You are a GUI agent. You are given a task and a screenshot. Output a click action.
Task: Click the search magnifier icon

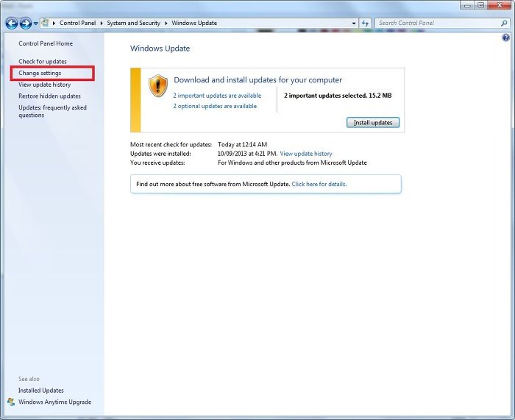(504, 23)
